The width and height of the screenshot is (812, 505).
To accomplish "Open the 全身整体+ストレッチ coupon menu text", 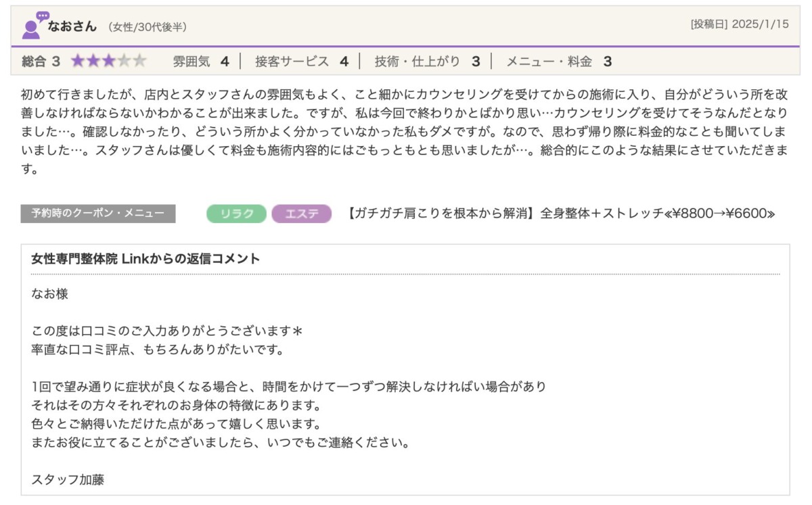I will pyautogui.click(x=561, y=214).
